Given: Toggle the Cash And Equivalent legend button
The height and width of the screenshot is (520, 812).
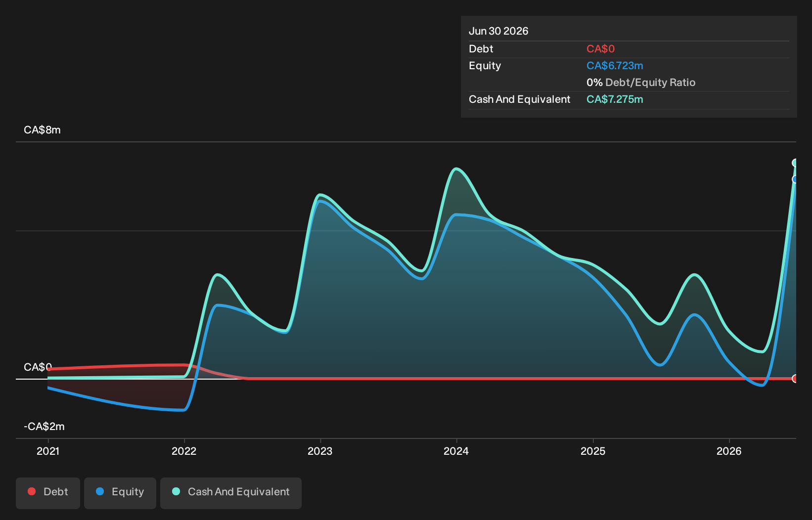Looking at the screenshot, I should 231,493.
